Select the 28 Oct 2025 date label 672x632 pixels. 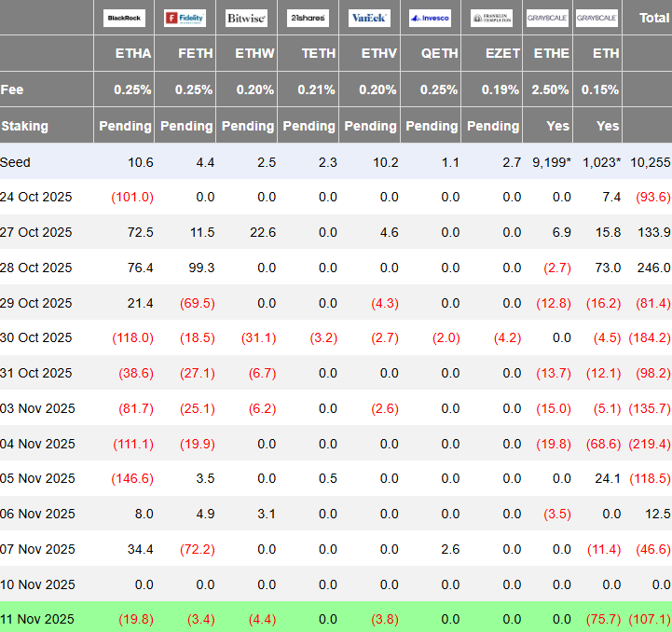36,268
